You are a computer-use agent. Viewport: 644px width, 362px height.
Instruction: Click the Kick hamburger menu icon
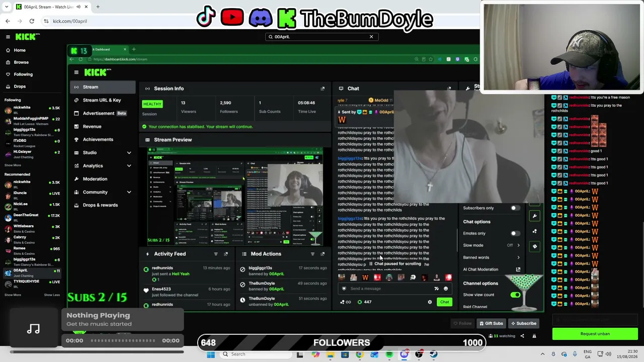(x=8, y=37)
